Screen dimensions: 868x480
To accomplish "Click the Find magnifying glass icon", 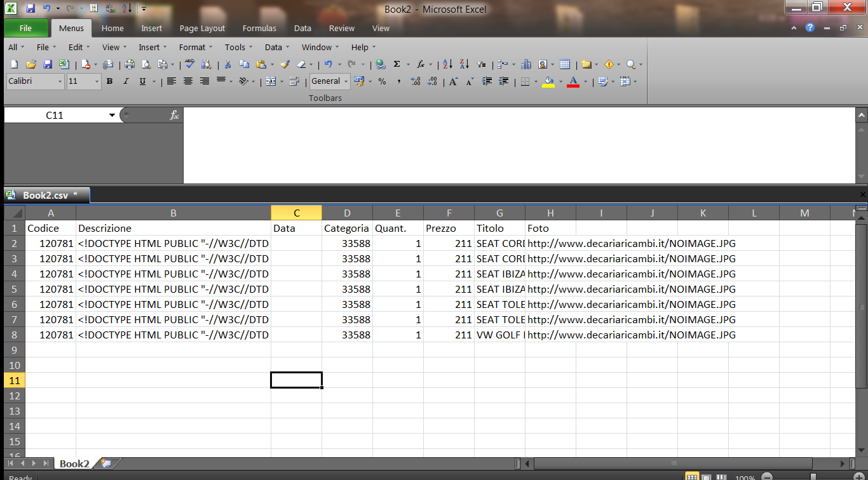I will [x=631, y=64].
